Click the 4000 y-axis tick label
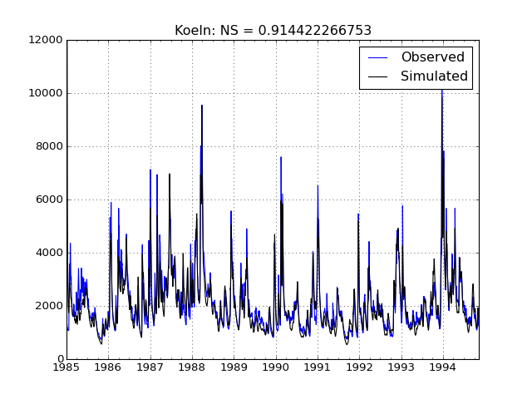Screen dimensions: 532x399 click(x=47, y=253)
